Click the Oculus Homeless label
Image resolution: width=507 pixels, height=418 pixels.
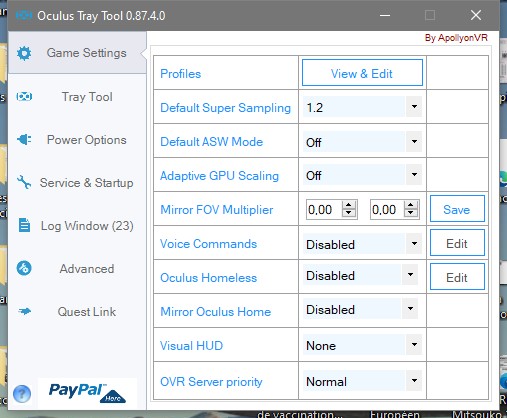pos(208,278)
